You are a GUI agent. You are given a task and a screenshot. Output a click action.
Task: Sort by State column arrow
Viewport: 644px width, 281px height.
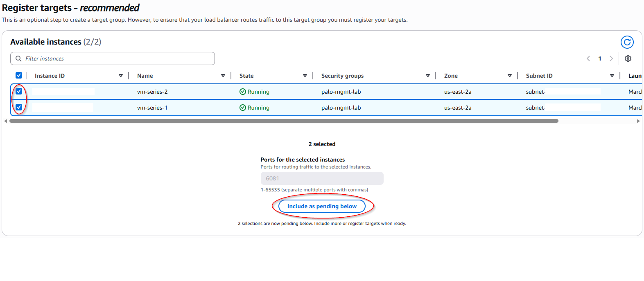[305, 76]
